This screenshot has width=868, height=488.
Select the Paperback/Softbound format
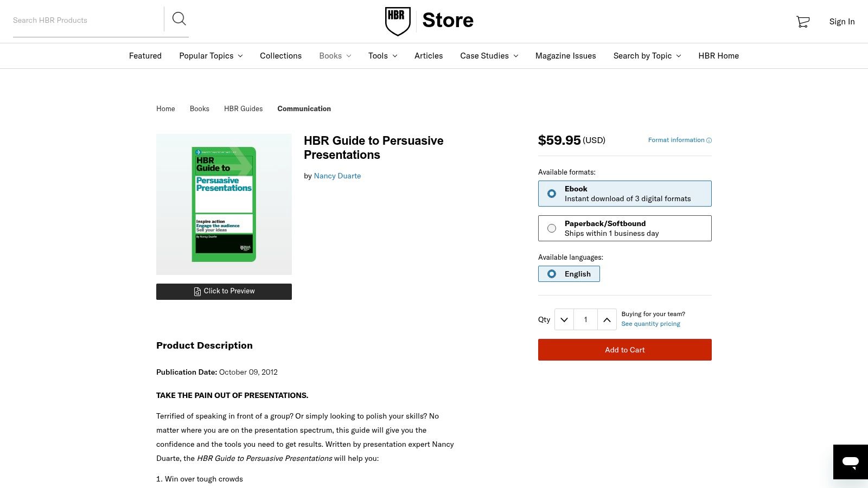tap(551, 228)
